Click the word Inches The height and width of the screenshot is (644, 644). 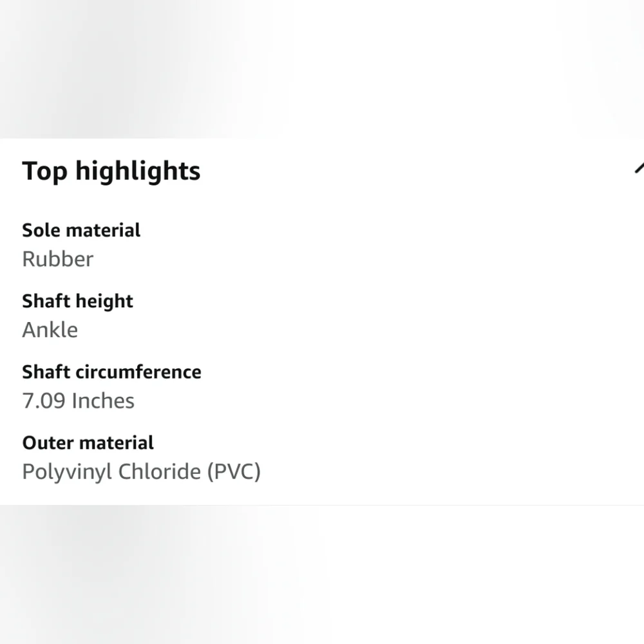click(103, 401)
